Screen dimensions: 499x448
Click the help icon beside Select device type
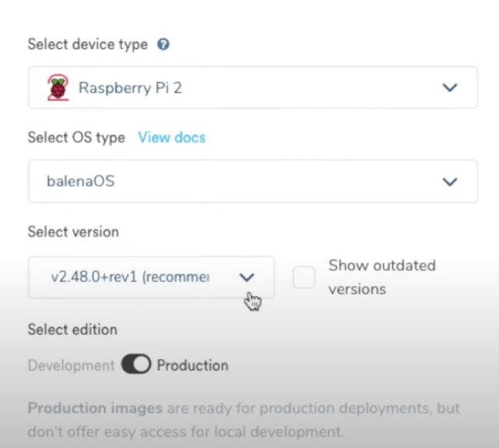164,44
